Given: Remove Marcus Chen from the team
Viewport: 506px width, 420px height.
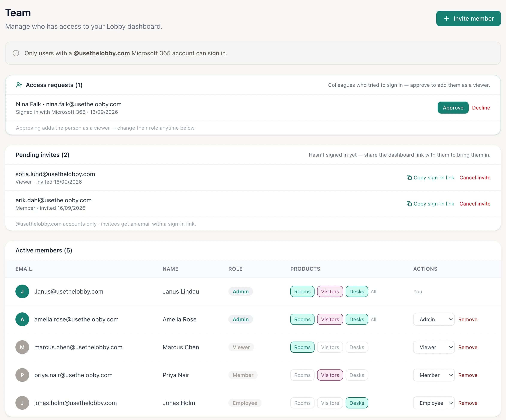Looking at the screenshot, I should [468, 347].
